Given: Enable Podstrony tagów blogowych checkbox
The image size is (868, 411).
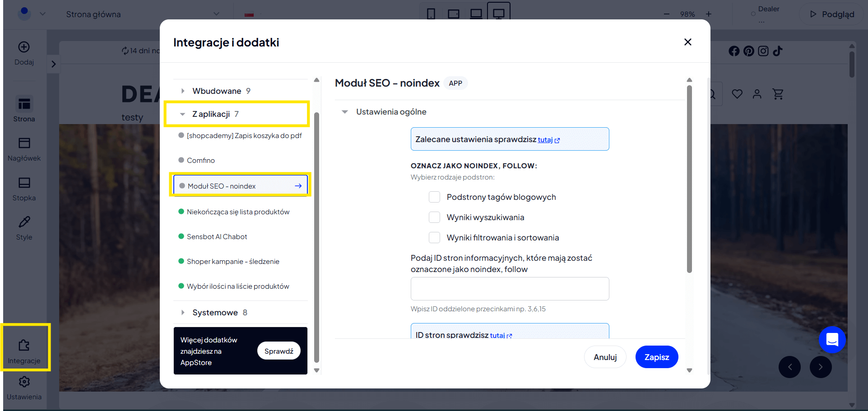Looking at the screenshot, I should tap(434, 197).
